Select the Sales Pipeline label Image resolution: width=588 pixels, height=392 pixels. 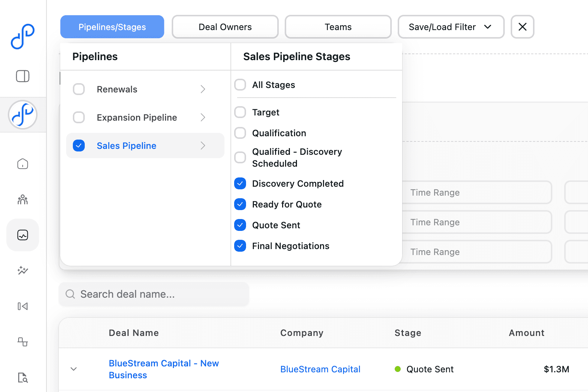tap(126, 146)
